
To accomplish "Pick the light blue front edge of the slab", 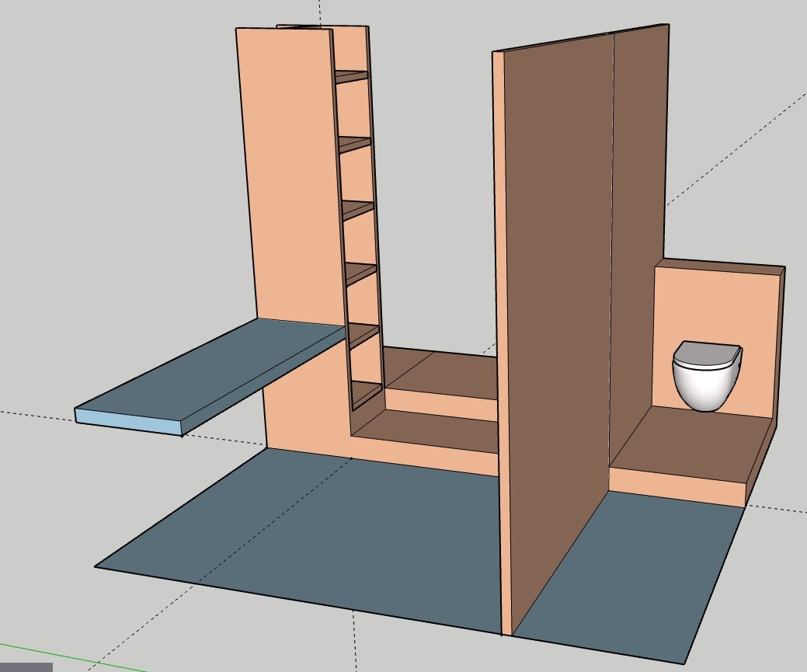I will pos(129,421).
